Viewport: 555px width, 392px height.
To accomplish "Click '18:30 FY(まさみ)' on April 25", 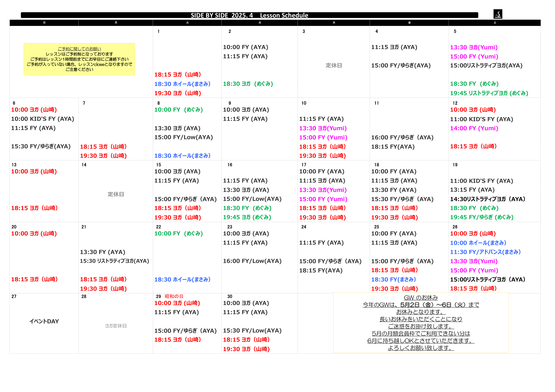I will [394, 279].
